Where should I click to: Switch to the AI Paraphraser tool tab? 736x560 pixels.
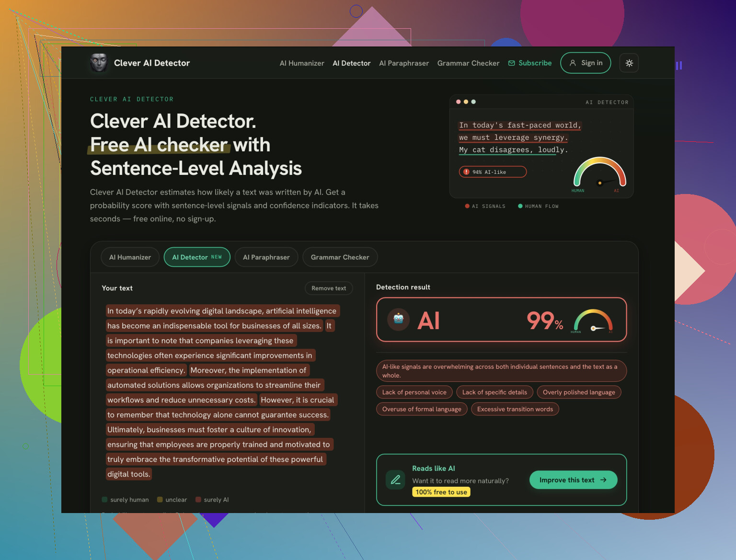tap(266, 257)
